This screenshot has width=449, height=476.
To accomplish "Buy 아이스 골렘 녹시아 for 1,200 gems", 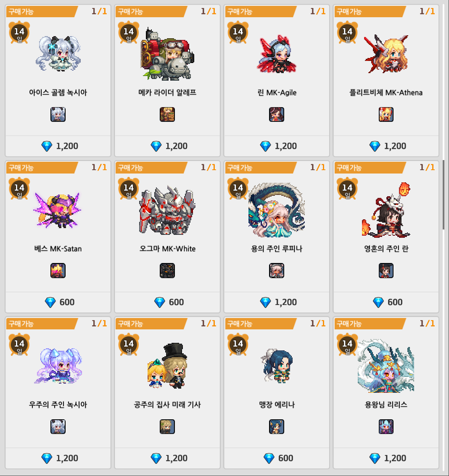I will coord(58,146).
